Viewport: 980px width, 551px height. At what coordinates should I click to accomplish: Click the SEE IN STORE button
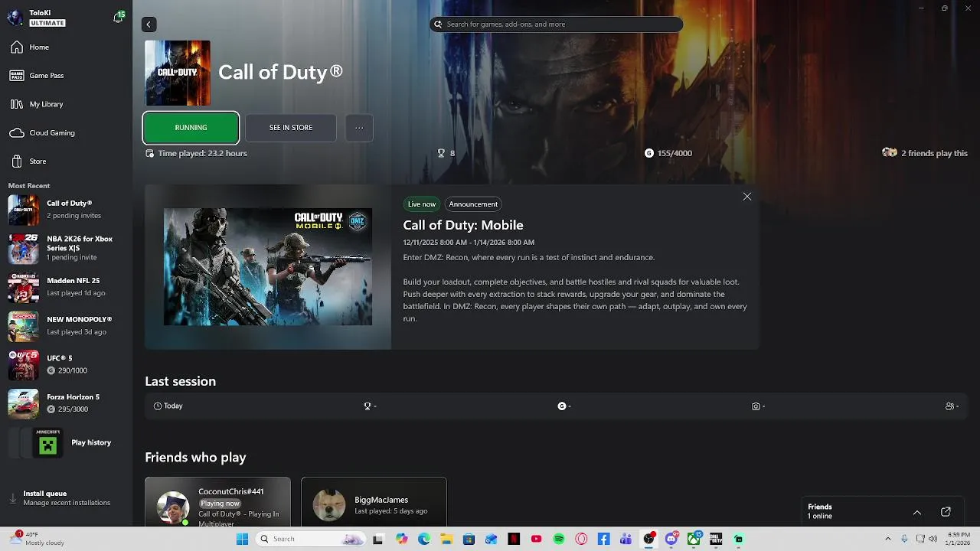tap(291, 128)
